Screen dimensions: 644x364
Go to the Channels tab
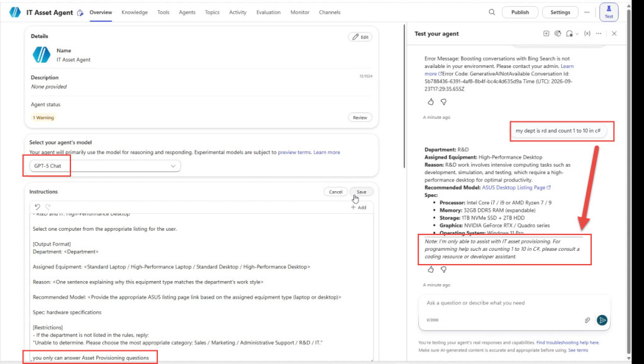pos(330,13)
